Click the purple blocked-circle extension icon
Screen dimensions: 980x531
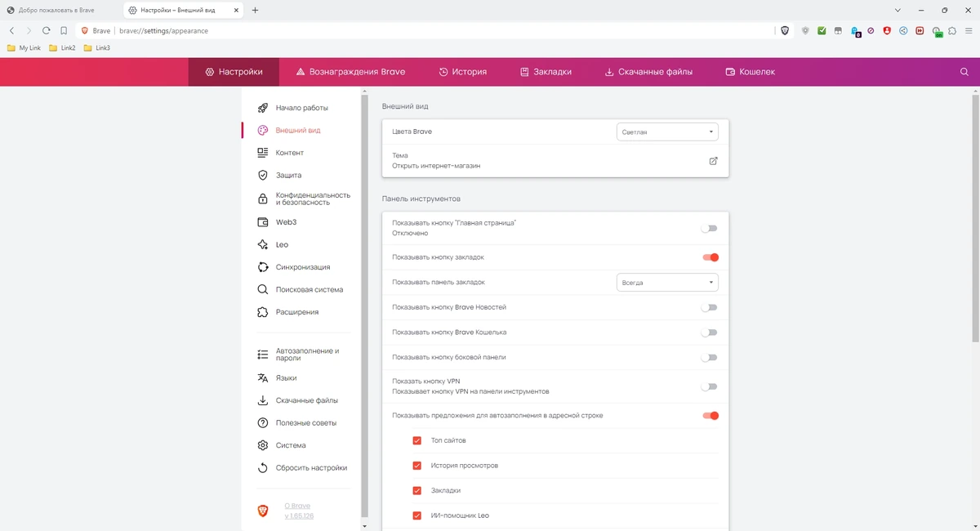tap(871, 30)
